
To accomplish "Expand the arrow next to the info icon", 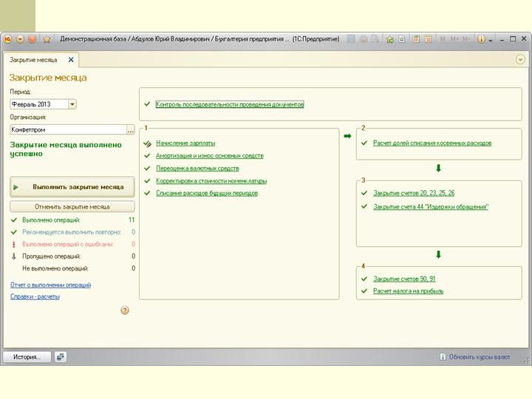I will point(491,40).
